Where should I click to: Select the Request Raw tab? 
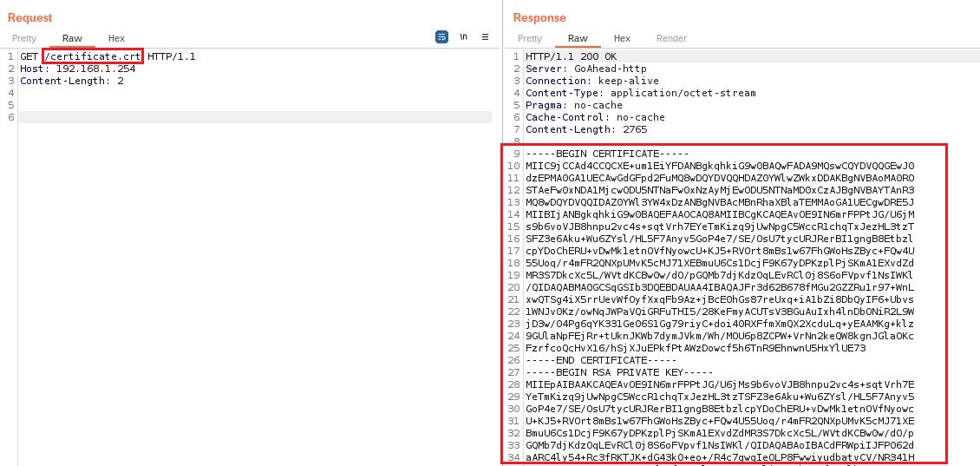(x=72, y=38)
